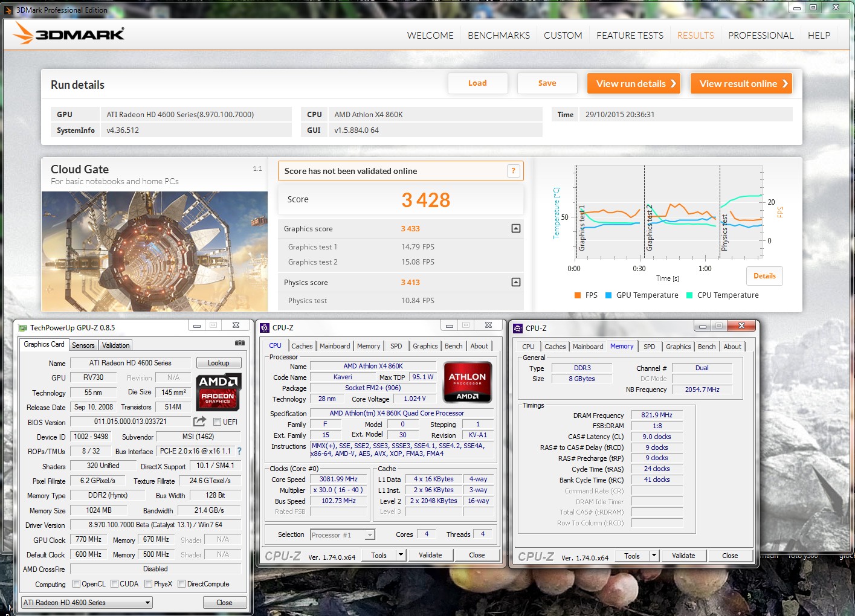Open the Processor #1 selection dropdown
The image size is (855, 616).
click(x=343, y=535)
